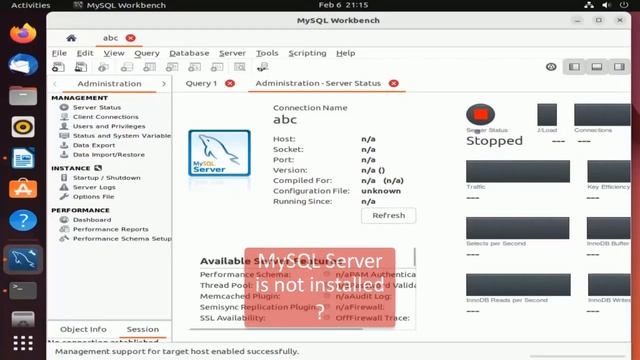Open Options File
Image resolution: width=640 pixels, height=360 pixels.
[93, 196]
